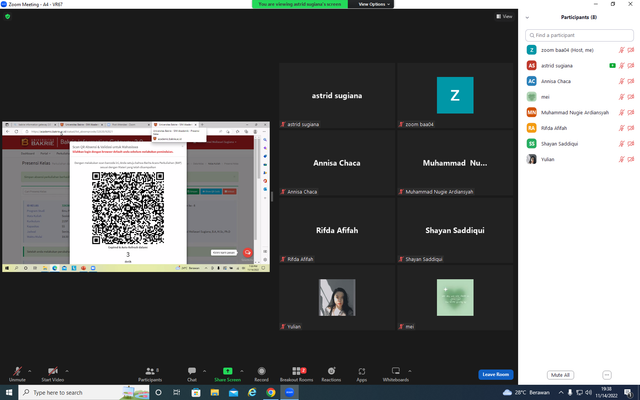Screen dimensions: 640x400
Task: Show hidden system tray icons
Action: coord(561,392)
